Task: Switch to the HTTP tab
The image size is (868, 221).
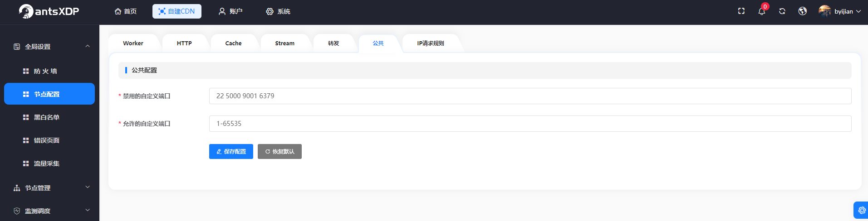Action: (184, 43)
